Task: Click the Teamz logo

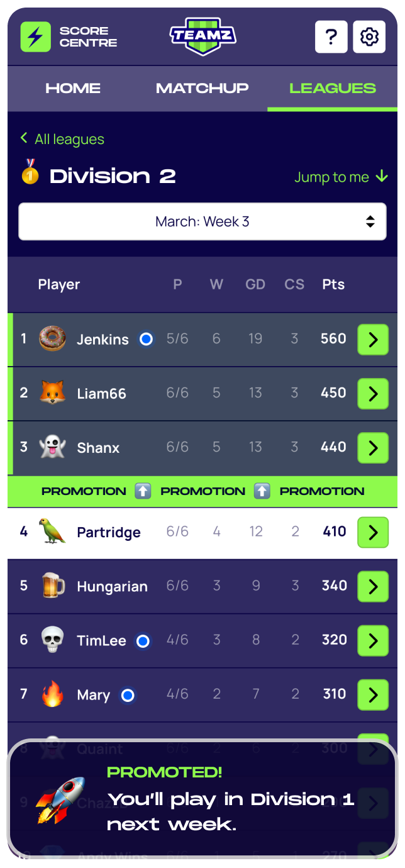Action: point(203,36)
